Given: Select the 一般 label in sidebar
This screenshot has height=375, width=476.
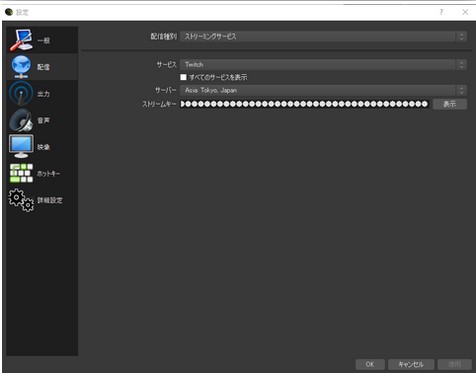Looking at the screenshot, I should click(44, 41).
